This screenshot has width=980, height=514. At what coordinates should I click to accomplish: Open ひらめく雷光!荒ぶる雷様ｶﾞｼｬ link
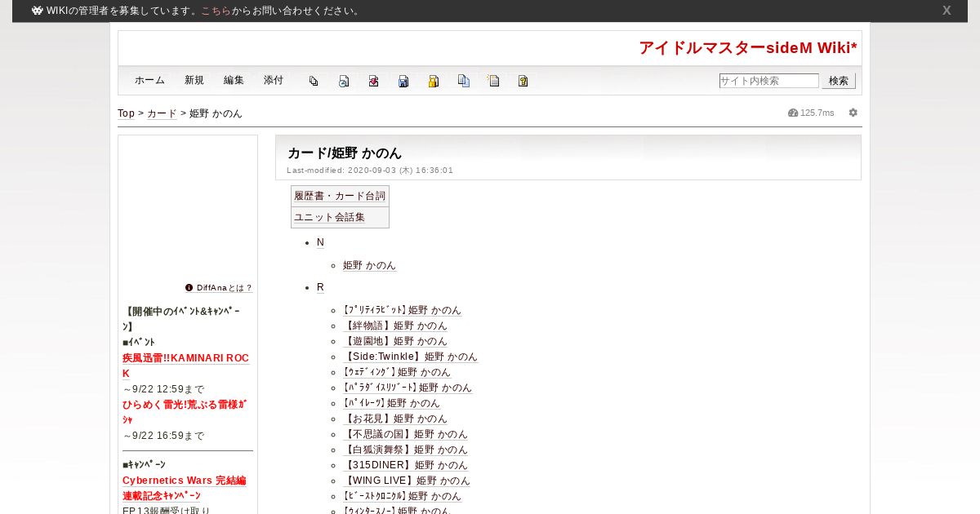(x=185, y=412)
